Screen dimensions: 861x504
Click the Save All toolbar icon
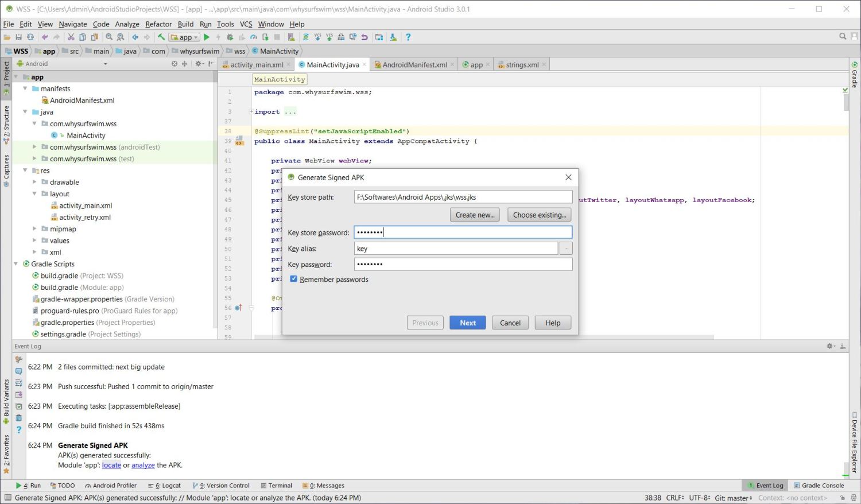click(x=18, y=37)
